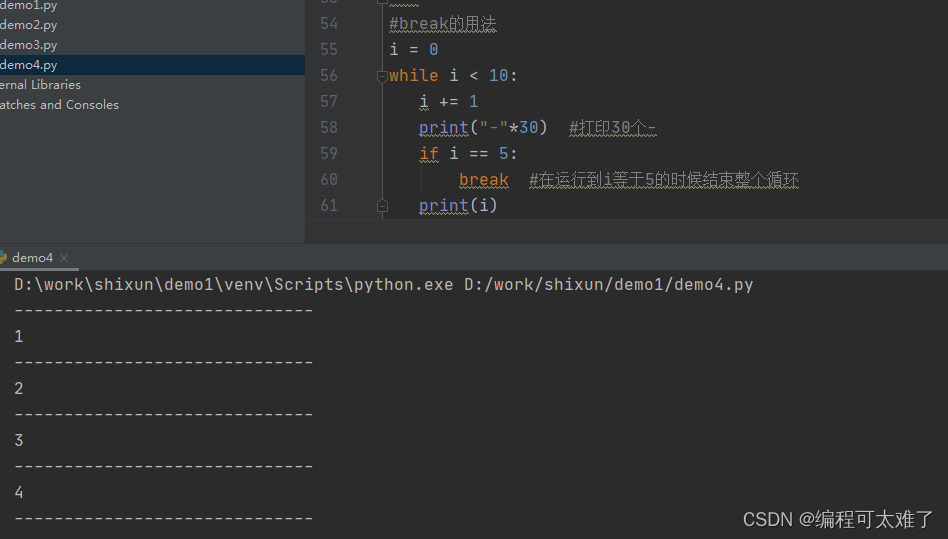Click the demo4.py script path in console
948x539 pixels.
point(609,285)
